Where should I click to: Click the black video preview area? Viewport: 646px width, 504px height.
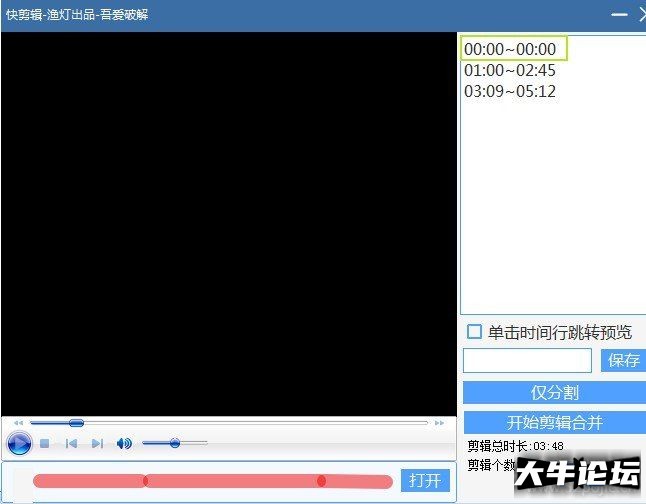[229, 224]
